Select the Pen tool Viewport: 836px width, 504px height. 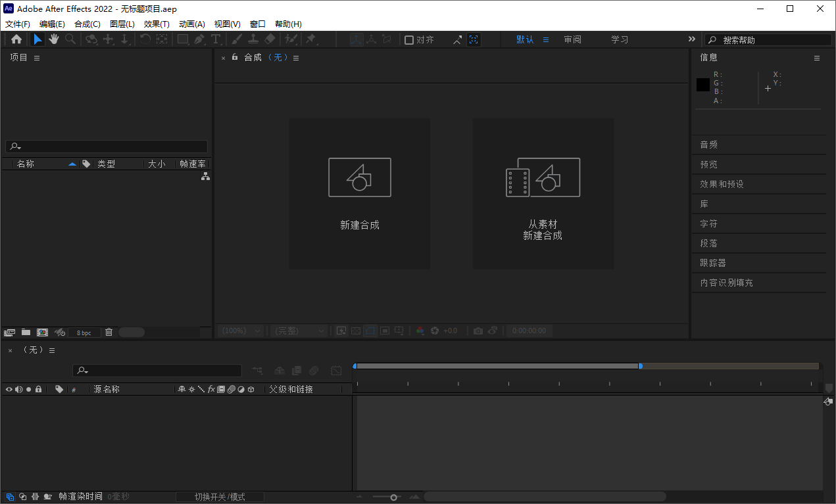(199, 39)
